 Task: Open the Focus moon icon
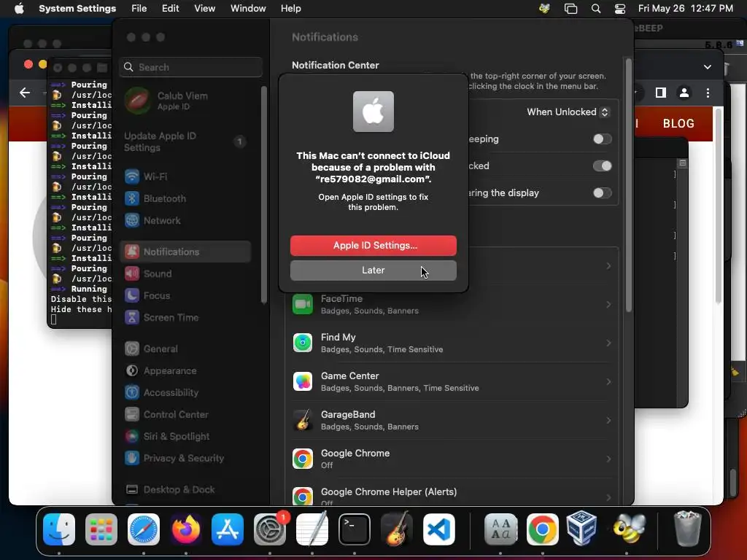click(132, 295)
